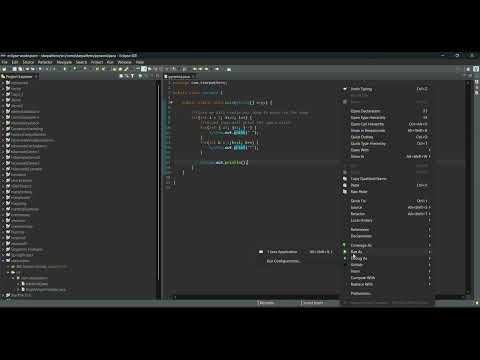Click the Paste icon in context menu

pos(345,185)
